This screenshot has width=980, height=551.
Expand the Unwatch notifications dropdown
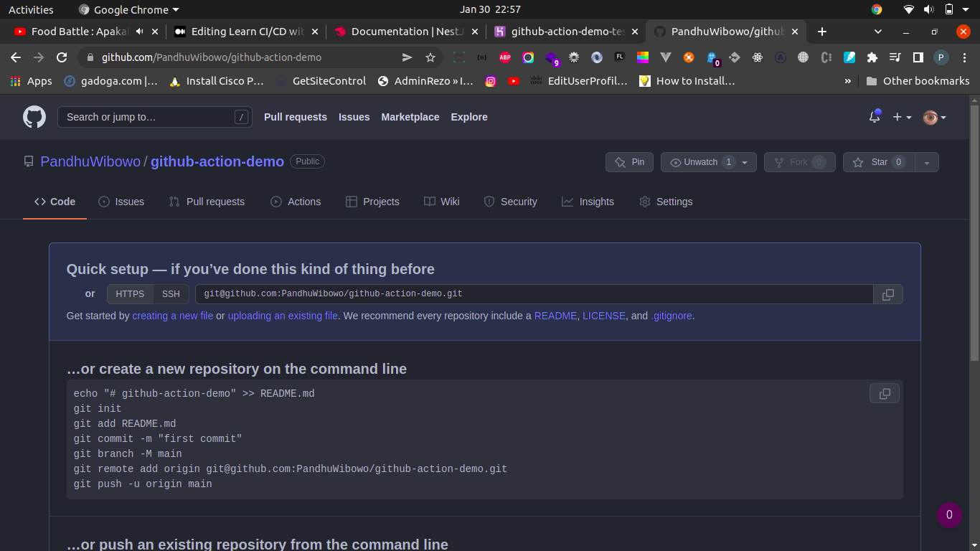point(708,162)
